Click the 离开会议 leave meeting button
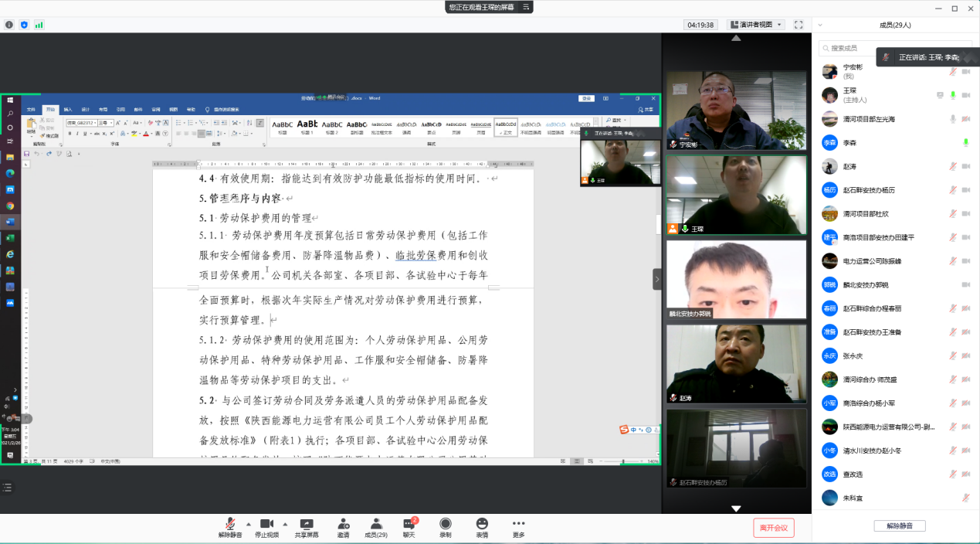The height and width of the screenshot is (544, 980). pos(773,528)
